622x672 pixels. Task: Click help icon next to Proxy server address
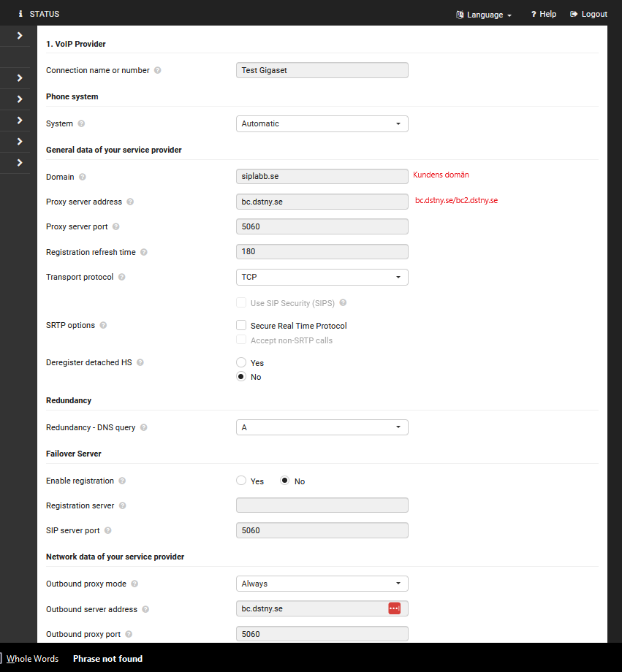point(129,202)
